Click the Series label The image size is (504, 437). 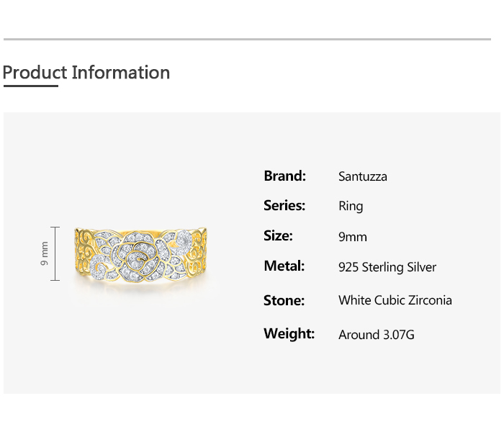pos(284,206)
